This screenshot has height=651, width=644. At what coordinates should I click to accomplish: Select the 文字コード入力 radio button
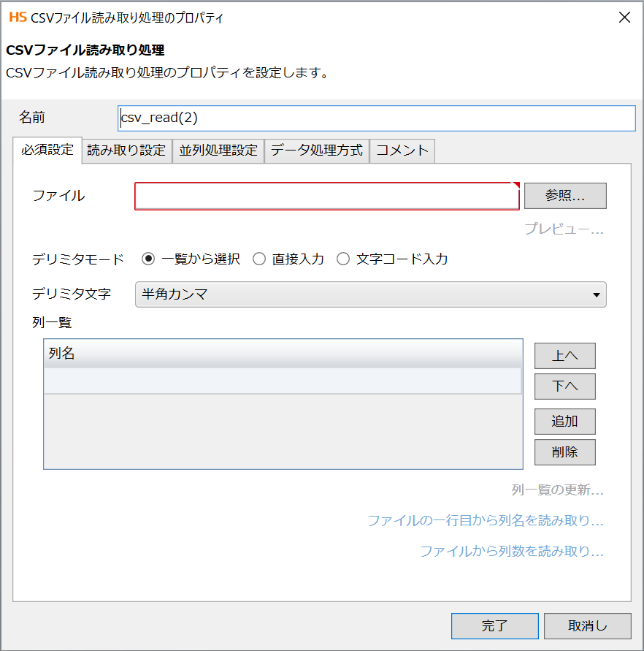(343, 259)
